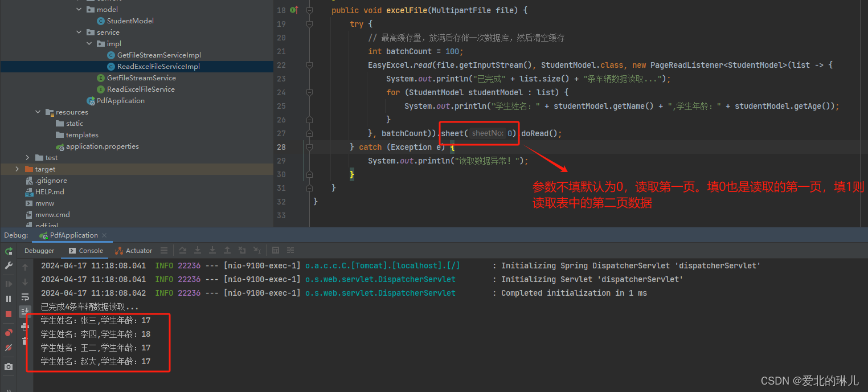Switch to the Debugger tab
This screenshot has width=868, height=392.
[x=39, y=251]
